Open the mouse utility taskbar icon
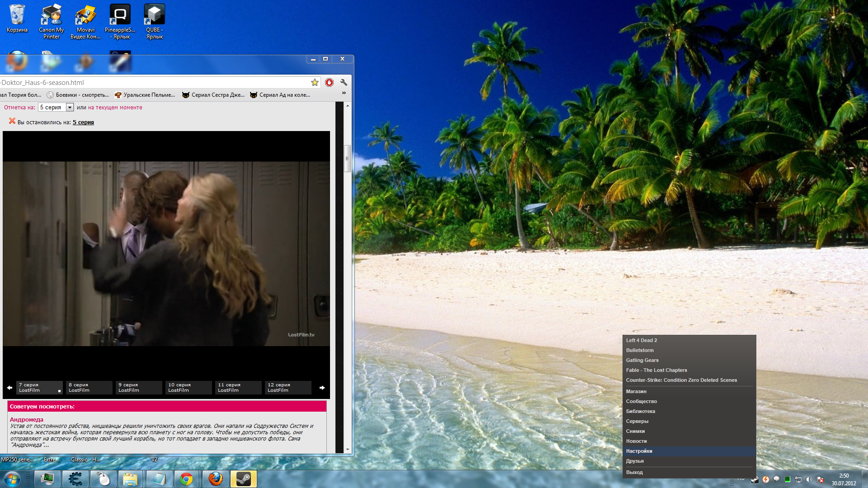 click(x=104, y=479)
